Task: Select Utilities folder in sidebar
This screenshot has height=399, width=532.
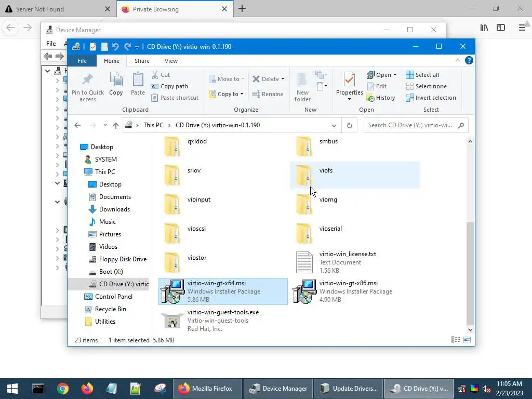Action: (105, 322)
